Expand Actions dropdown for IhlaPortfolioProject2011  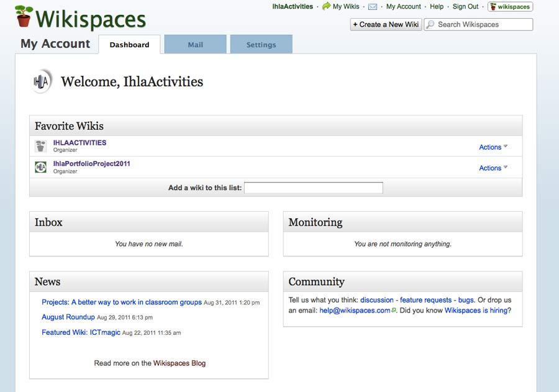click(x=493, y=168)
